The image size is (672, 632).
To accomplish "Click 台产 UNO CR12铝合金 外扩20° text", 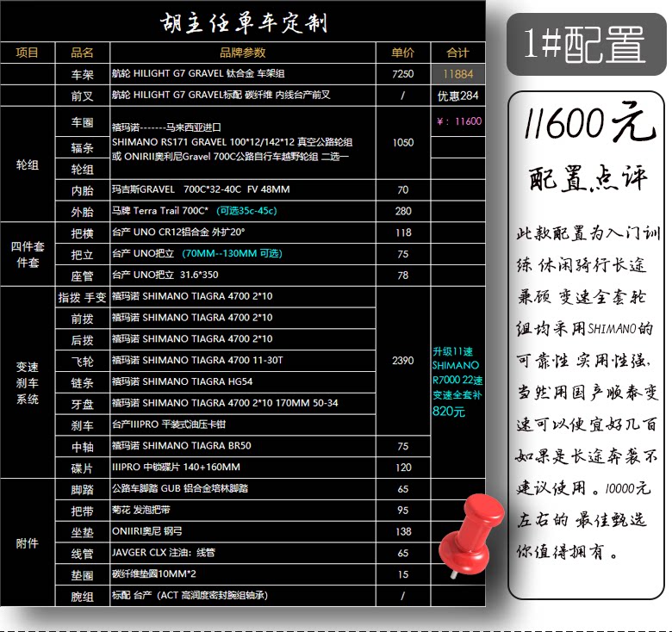I will (x=178, y=232).
